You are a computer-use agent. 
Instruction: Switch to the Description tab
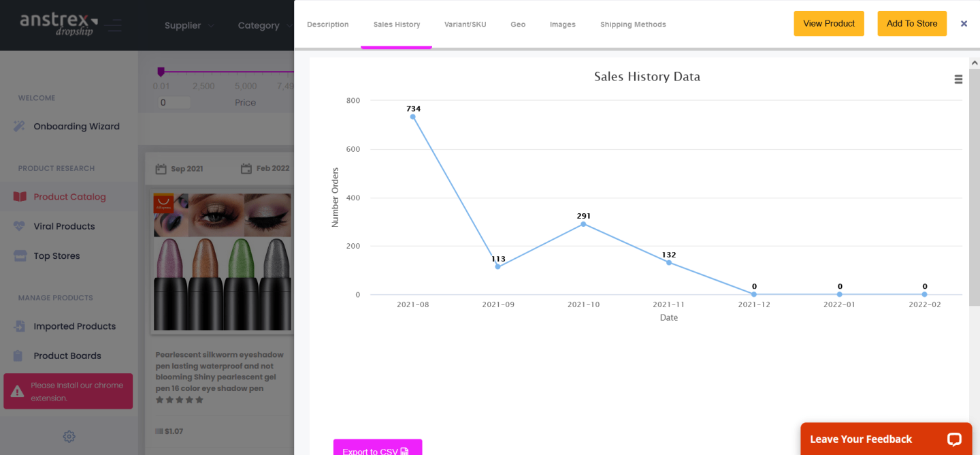327,25
